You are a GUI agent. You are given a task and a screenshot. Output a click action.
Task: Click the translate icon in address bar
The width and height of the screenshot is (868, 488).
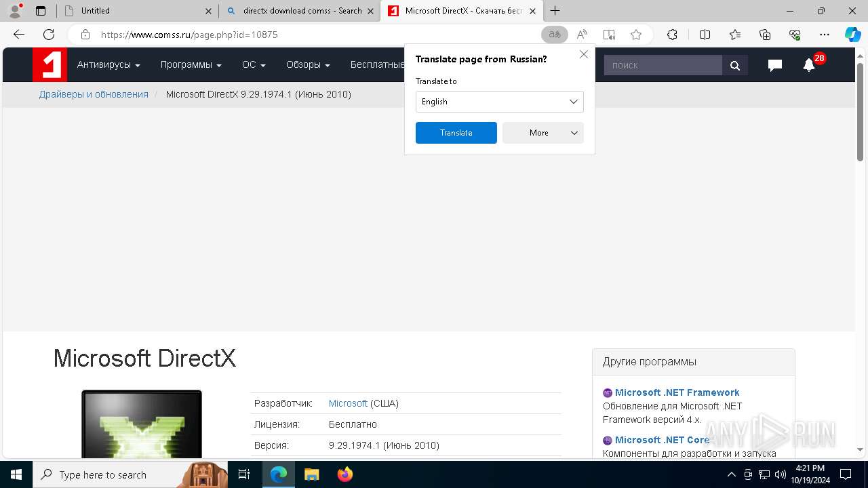pos(555,35)
